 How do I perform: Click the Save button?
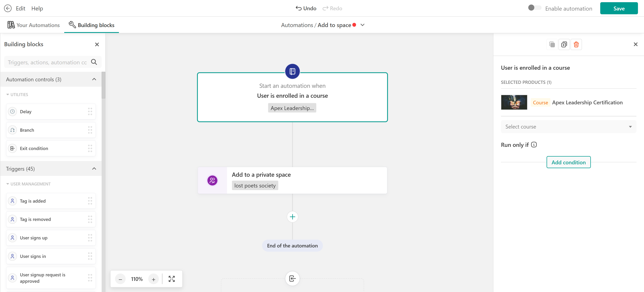619,9
